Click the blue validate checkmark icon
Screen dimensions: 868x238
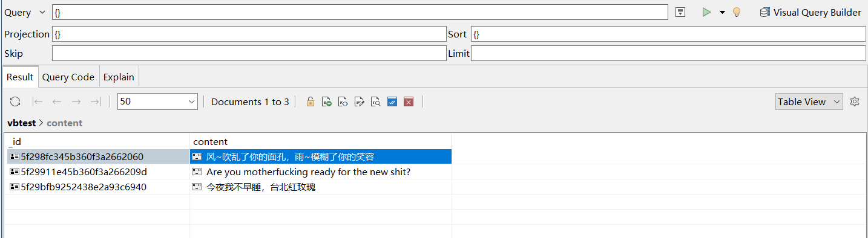[392, 102]
